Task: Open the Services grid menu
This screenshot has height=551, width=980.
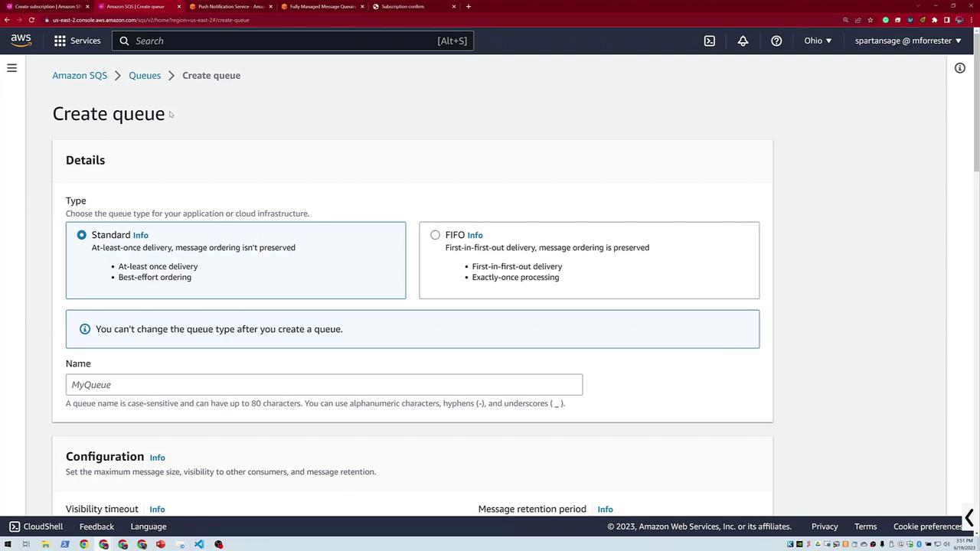Action: click(60, 41)
